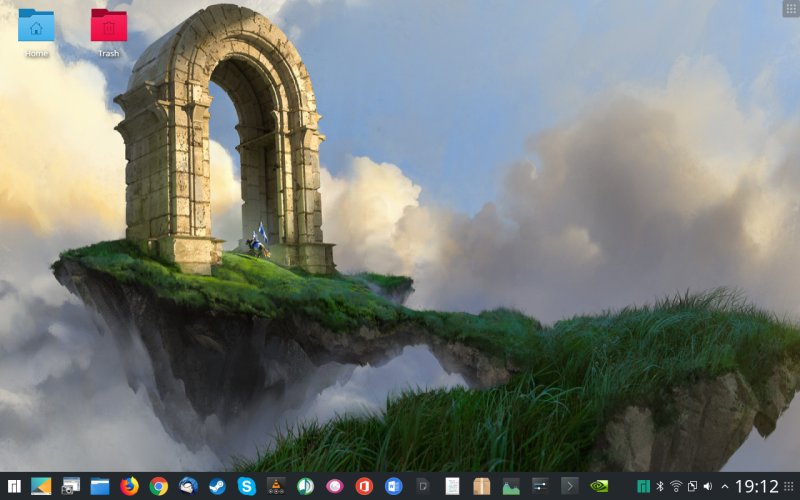The image size is (800, 500).
Task: Open the green circular music app icon
Action: [306, 486]
